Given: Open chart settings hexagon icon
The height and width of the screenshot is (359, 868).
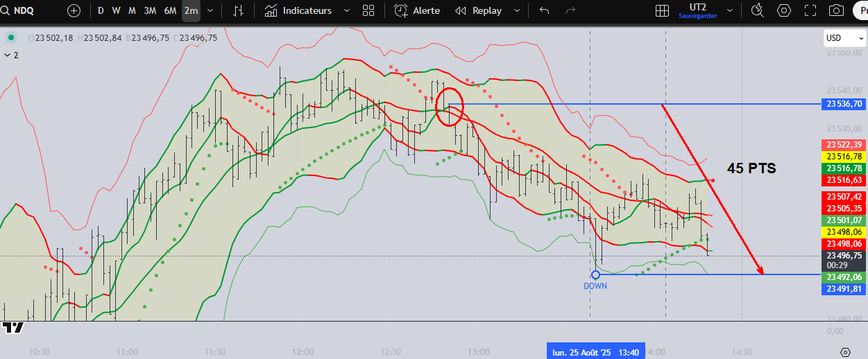Looking at the screenshot, I should point(784,10).
